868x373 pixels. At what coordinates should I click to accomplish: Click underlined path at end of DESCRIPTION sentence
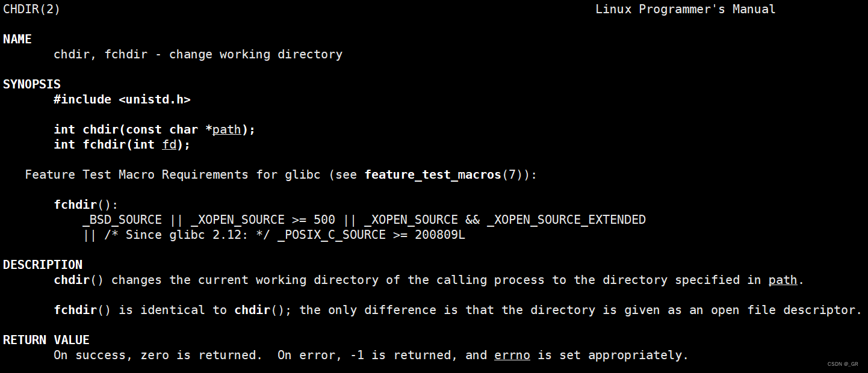coord(783,280)
